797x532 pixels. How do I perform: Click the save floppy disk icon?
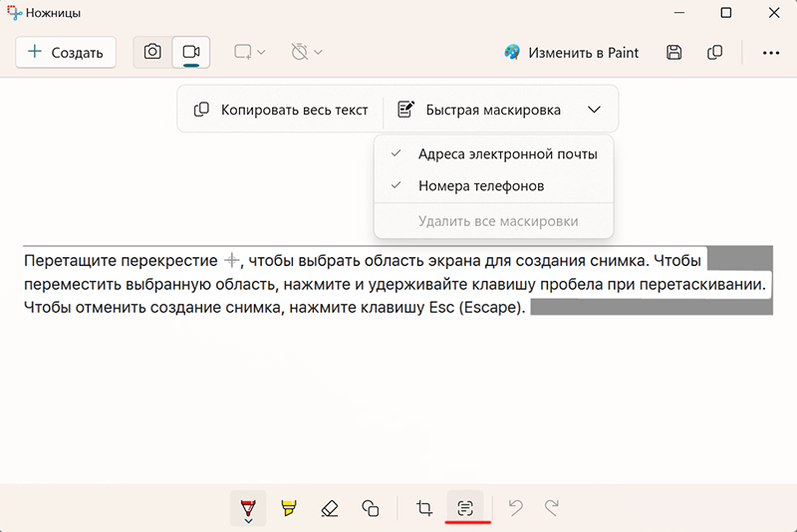coord(674,53)
